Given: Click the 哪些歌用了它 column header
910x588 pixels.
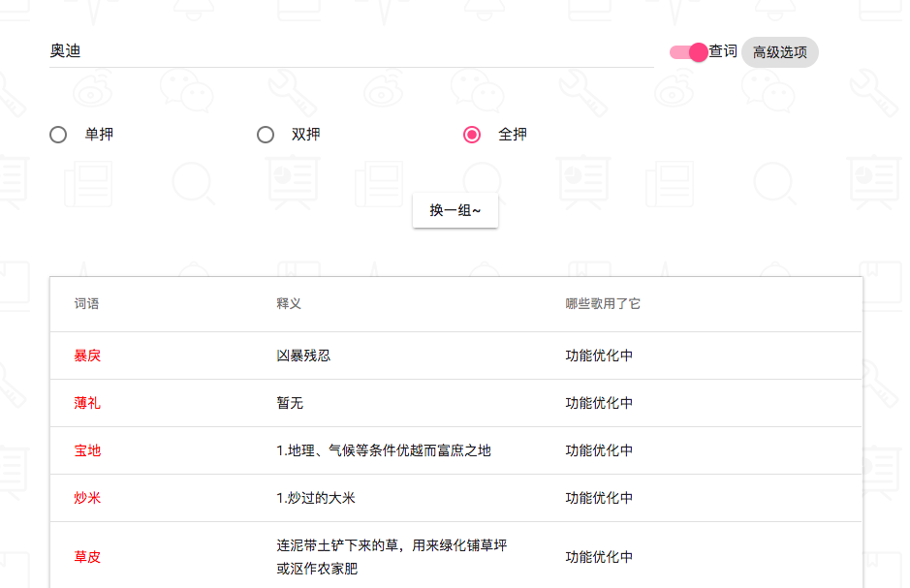Looking at the screenshot, I should (603, 304).
